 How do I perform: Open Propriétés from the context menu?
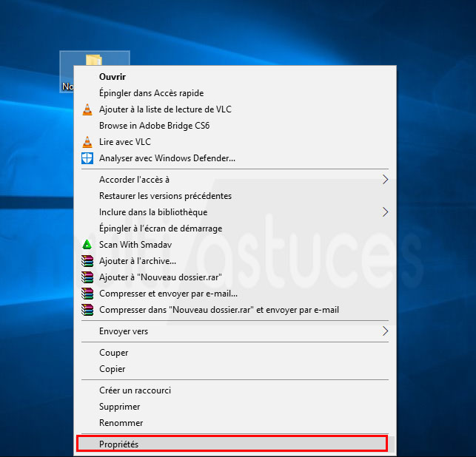point(118,444)
